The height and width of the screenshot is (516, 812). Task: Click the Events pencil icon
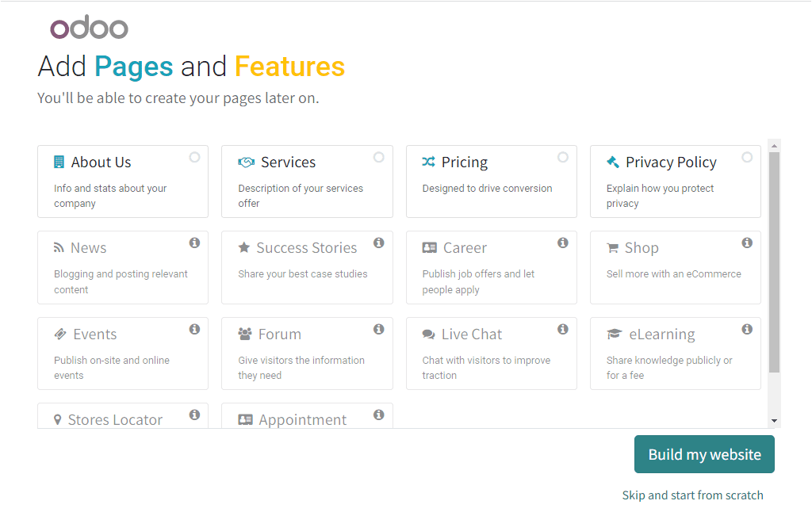tap(59, 334)
